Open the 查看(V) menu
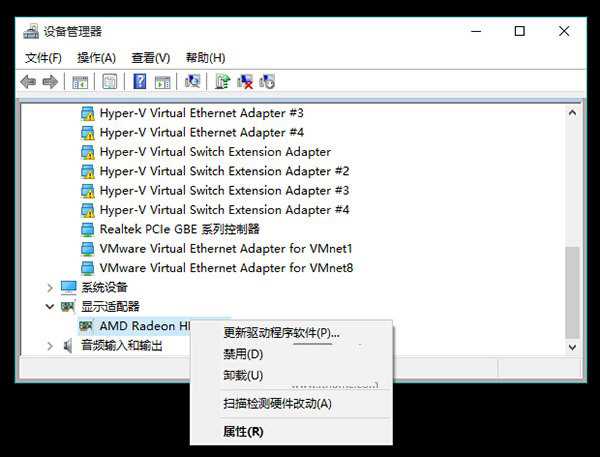This screenshot has width=600, height=457. pyautogui.click(x=151, y=58)
